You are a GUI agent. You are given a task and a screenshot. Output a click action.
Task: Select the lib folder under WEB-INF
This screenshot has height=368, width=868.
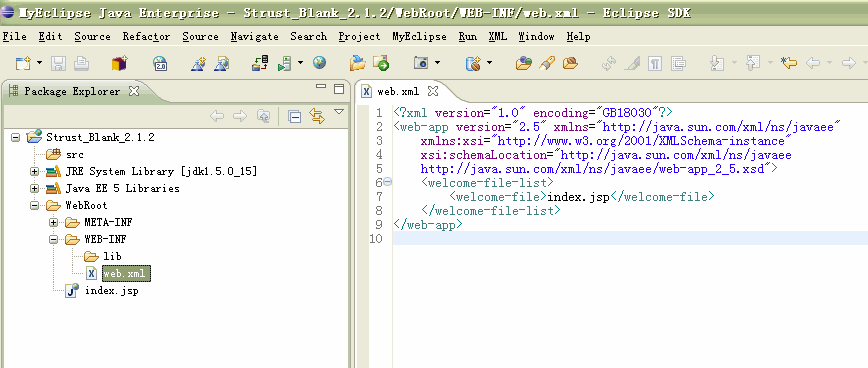[112, 256]
